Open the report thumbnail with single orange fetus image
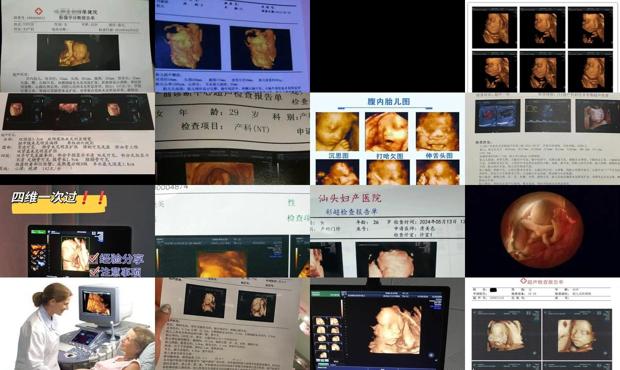 (77, 46)
